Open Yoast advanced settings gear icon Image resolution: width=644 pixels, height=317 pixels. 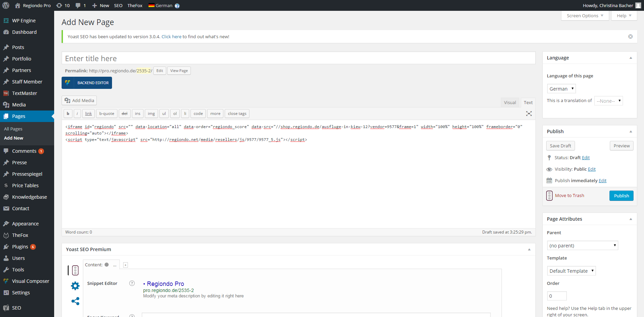point(75,286)
